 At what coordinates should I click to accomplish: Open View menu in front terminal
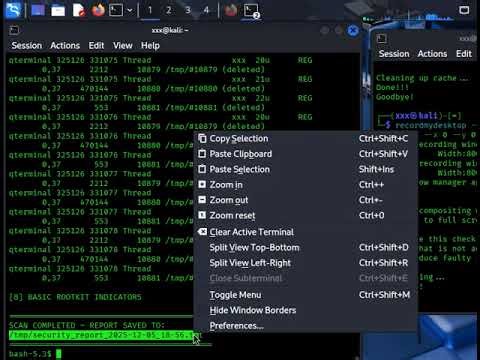pyautogui.click(x=123, y=45)
